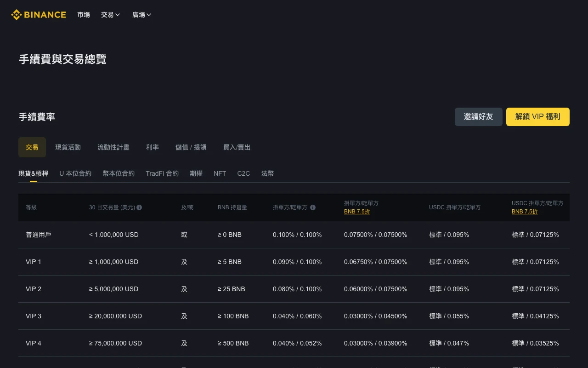Switch to 幣本位合約 sub-tab
This screenshot has width=588, height=368.
tap(119, 173)
